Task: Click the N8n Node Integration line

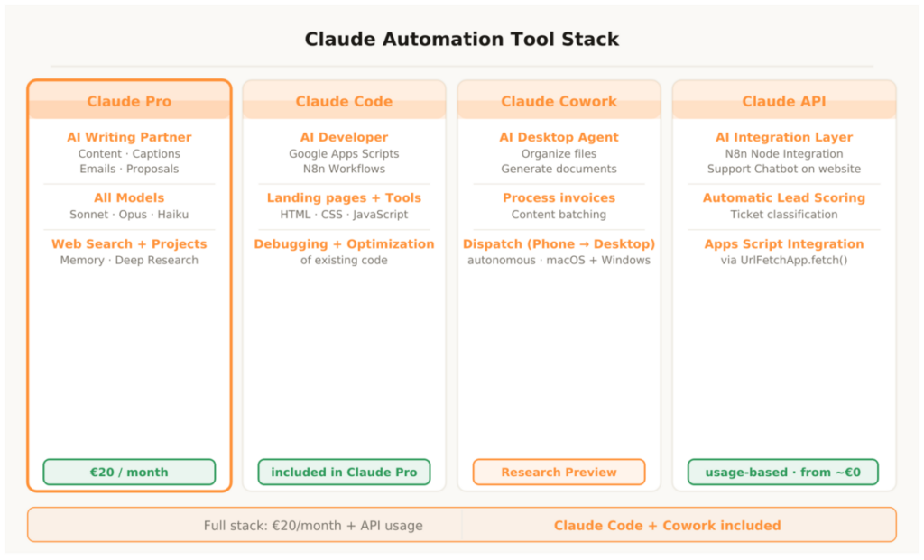Action: (x=784, y=153)
